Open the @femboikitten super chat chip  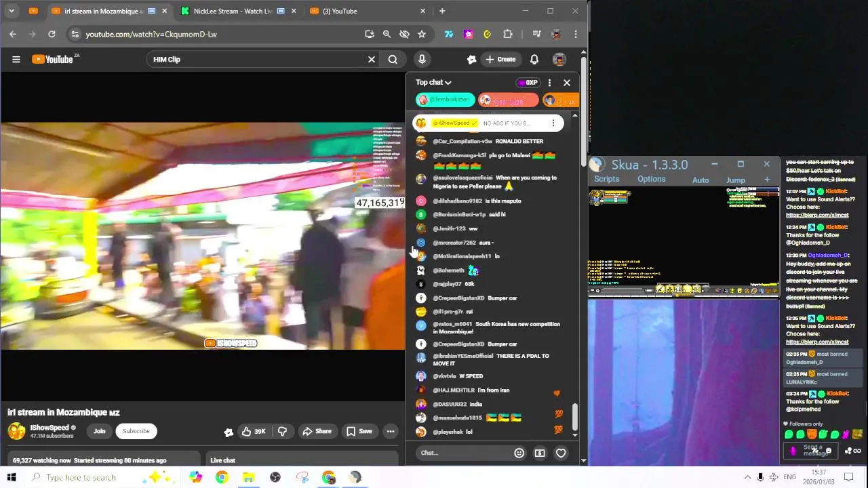point(445,100)
